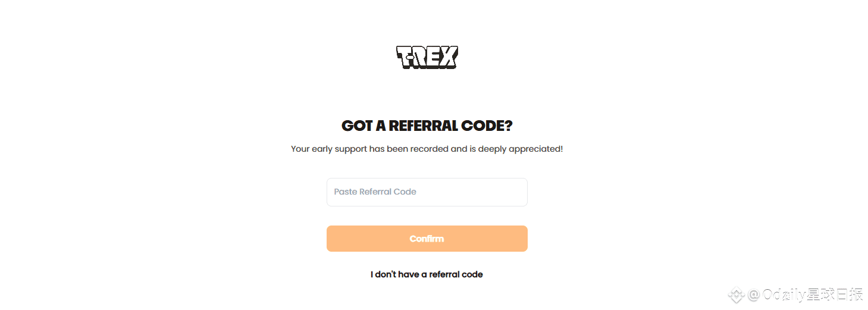The height and width of the screenshot is (310, 868).
Task: Focus the Paste Referral Code field
Action: tap(427, 192)
